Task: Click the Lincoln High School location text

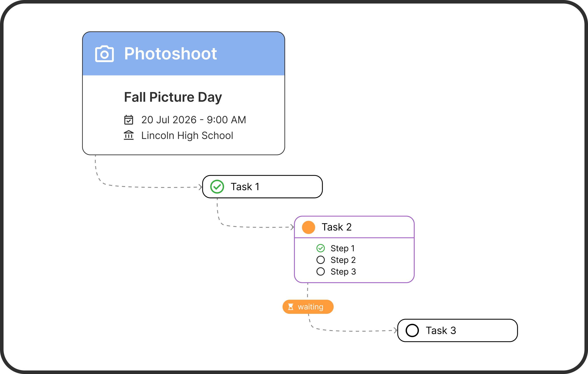Action: pos(187,135)
